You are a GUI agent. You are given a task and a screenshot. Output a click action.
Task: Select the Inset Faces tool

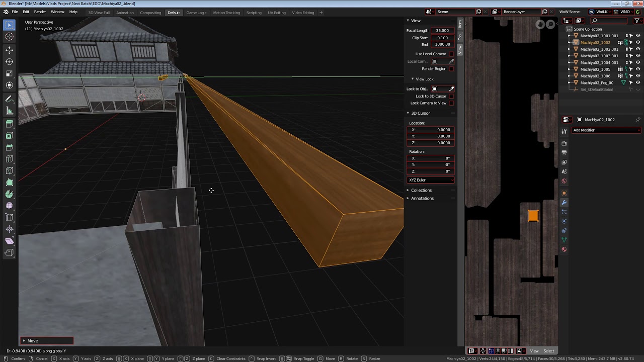[9, 136]
